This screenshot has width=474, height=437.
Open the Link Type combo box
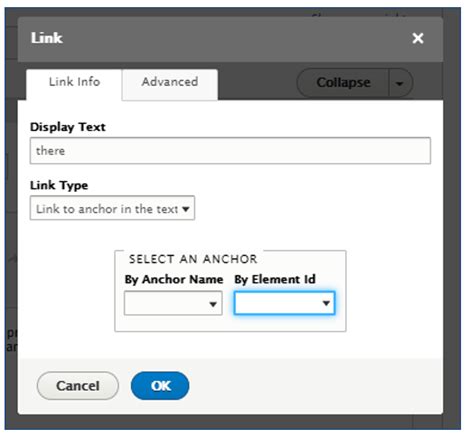point(112,208)
